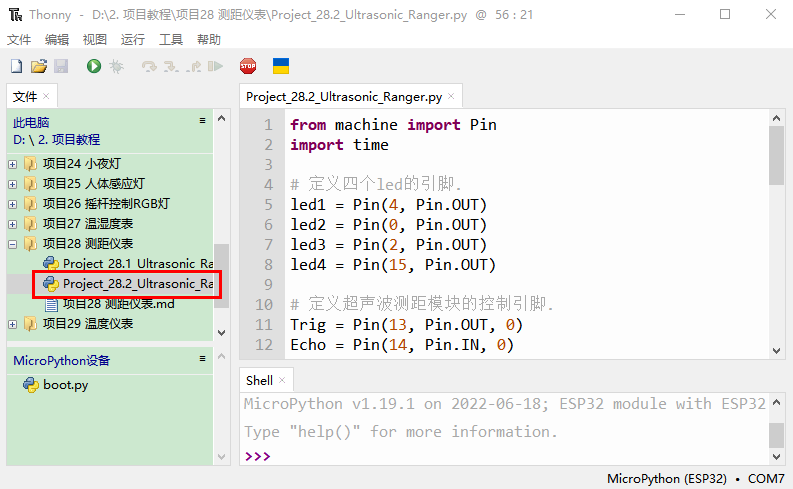Click the Step over toolbar icon
Screen dimensions: 793x489
pos(150,66)
